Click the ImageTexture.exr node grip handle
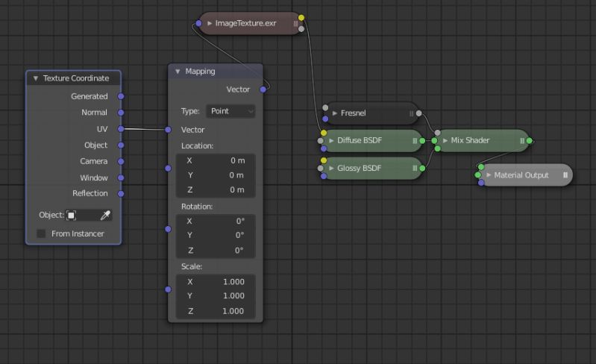The image size is (596, 364). click(295, 23)
